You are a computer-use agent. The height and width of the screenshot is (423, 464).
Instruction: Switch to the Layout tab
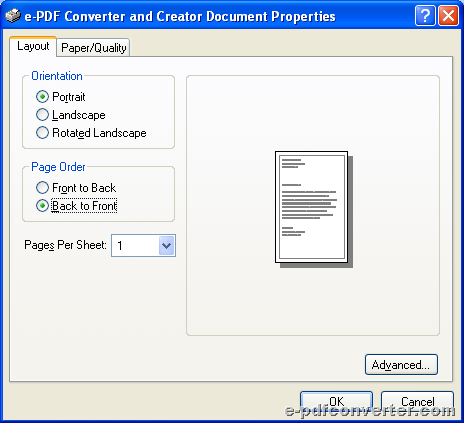tap(33, 46)
